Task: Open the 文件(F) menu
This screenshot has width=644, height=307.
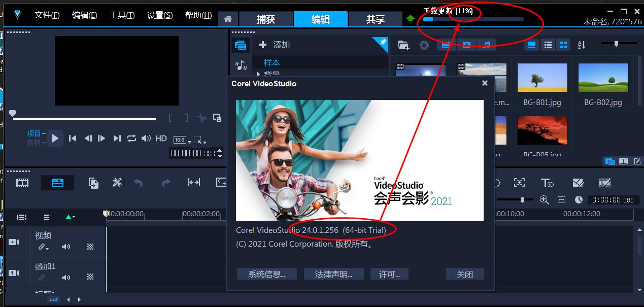Action: click(47, 15)
